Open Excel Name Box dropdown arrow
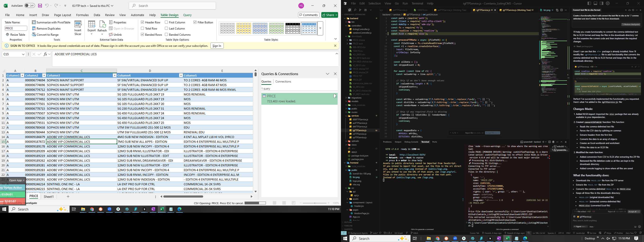 (23, 54)
